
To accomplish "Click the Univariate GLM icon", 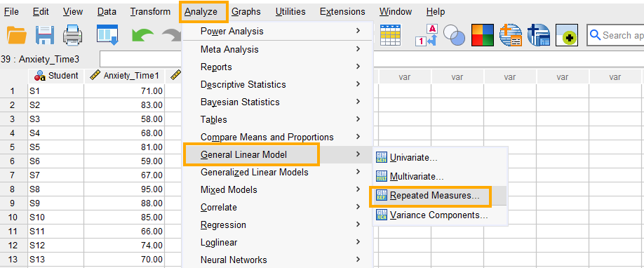I will [381, 157].
